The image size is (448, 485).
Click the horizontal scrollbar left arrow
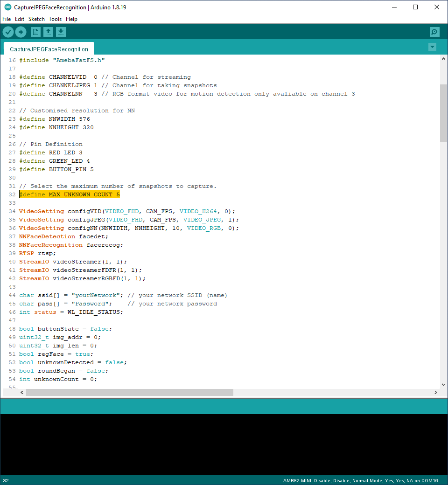click(22, 393)
